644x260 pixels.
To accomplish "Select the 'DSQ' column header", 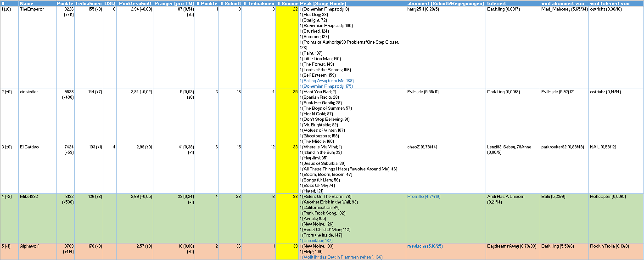I will coord(110,3).
